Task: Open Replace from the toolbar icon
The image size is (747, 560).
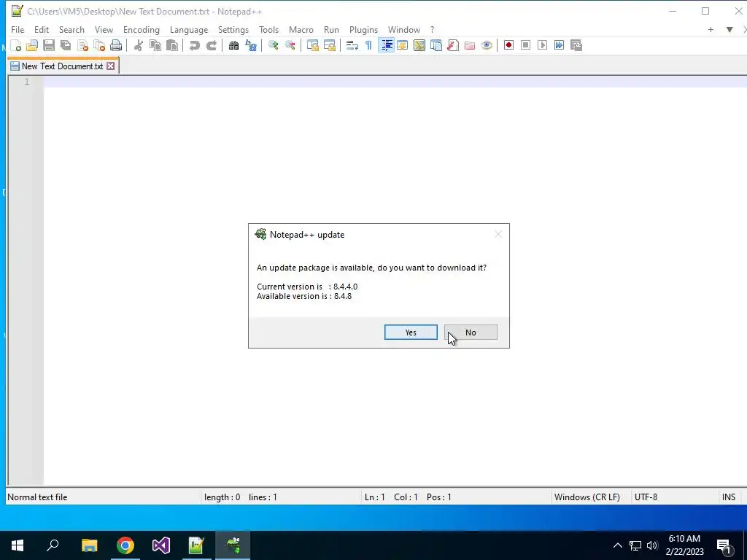Action: 251,45
